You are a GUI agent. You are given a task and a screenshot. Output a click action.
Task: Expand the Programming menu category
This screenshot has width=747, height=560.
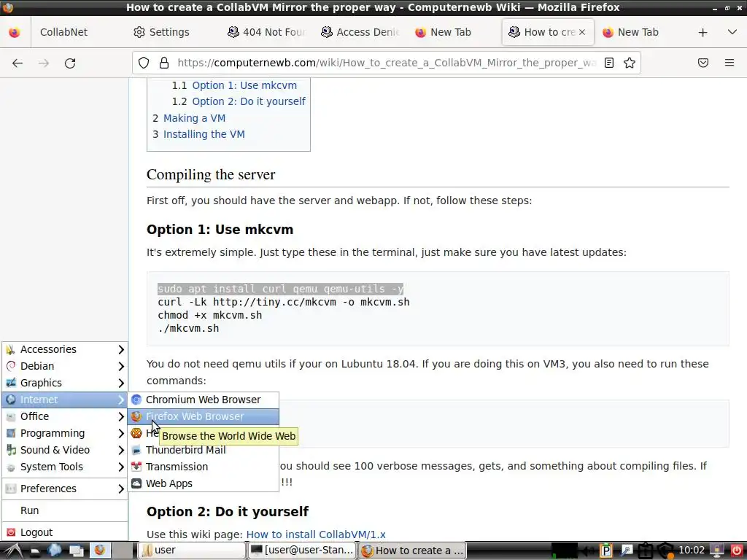pyautogui.click(x=65, y=433)
